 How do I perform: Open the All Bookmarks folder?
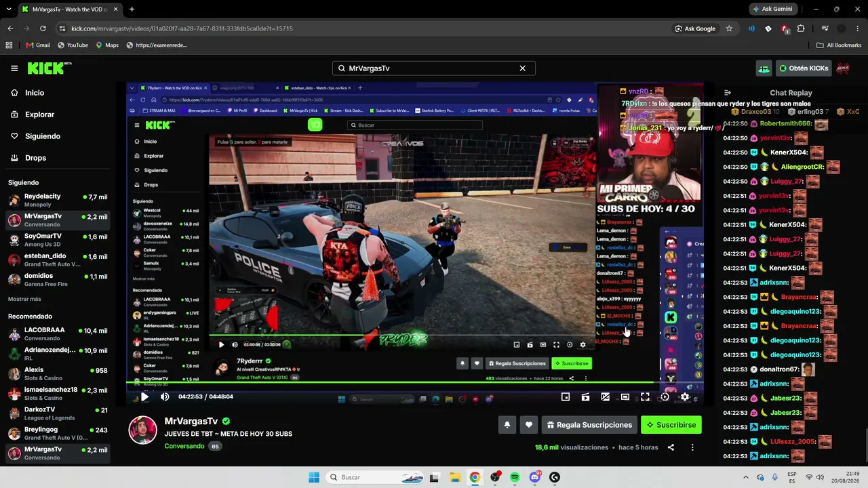pyautogui.click(x=839, y=45)
